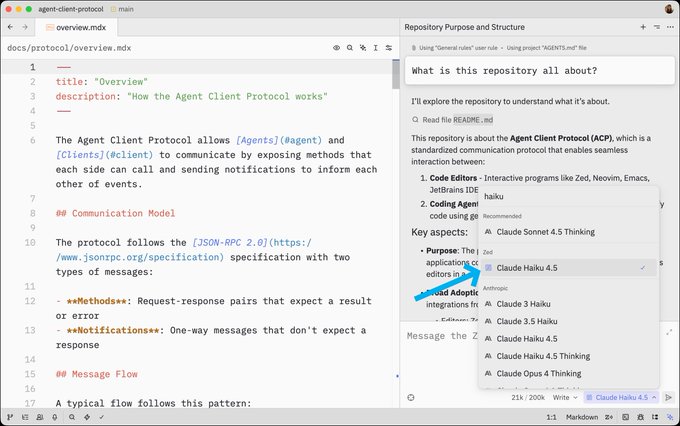The width and height of the screenshot is (680, 426).
Task: Switch to the overview.mdx tab
Action: point(77,27)
